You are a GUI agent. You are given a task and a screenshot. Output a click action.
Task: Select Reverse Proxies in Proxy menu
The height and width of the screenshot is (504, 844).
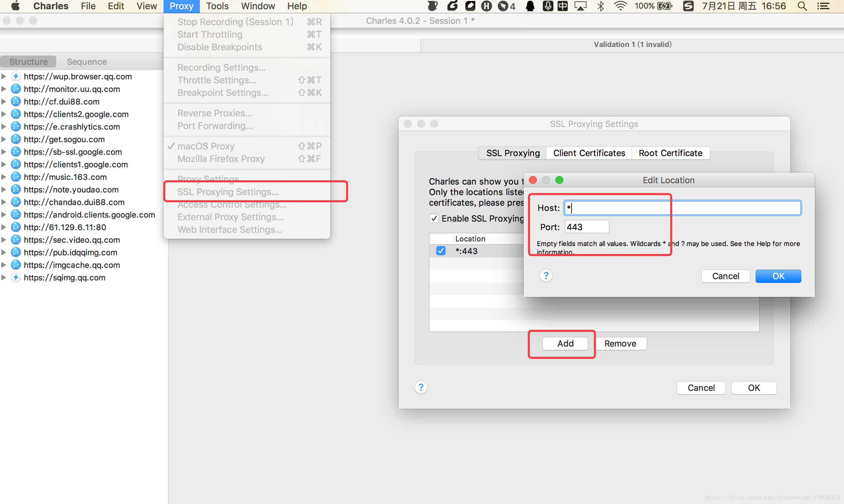pos(247,113)
